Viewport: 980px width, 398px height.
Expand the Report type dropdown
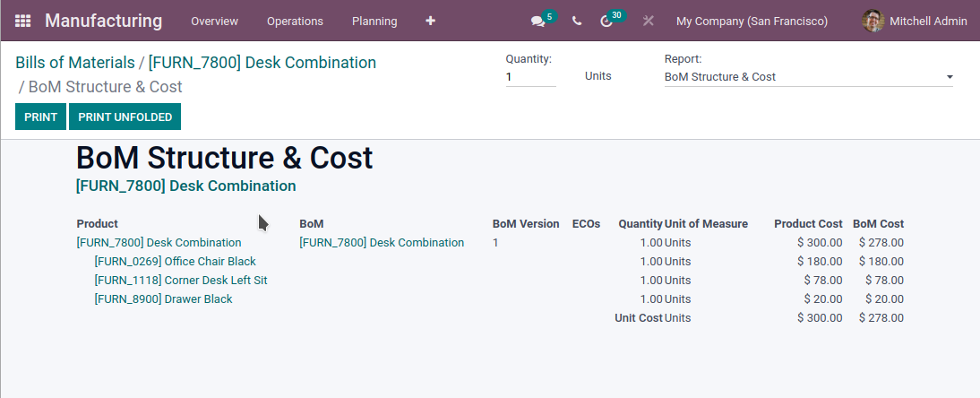[x=808, y=77]
